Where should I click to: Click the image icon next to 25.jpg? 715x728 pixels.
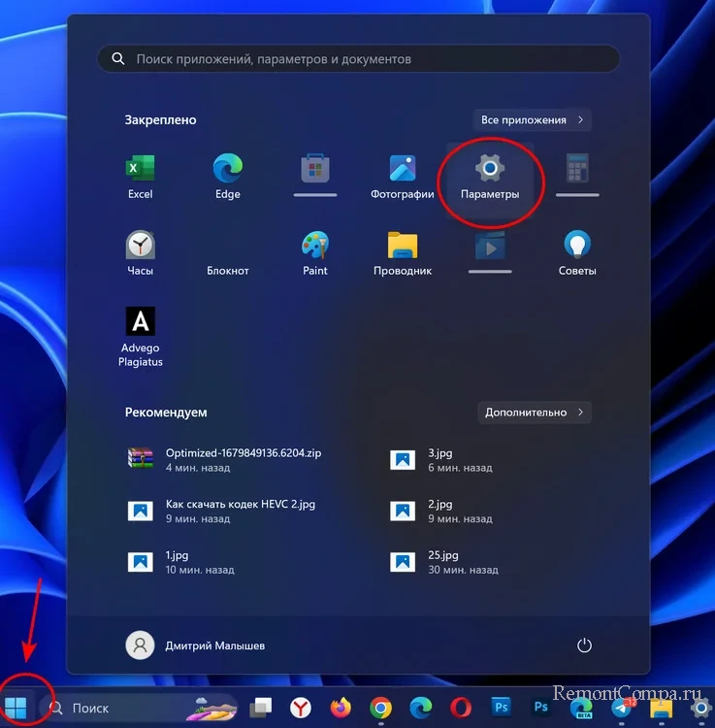coord(403,562)
